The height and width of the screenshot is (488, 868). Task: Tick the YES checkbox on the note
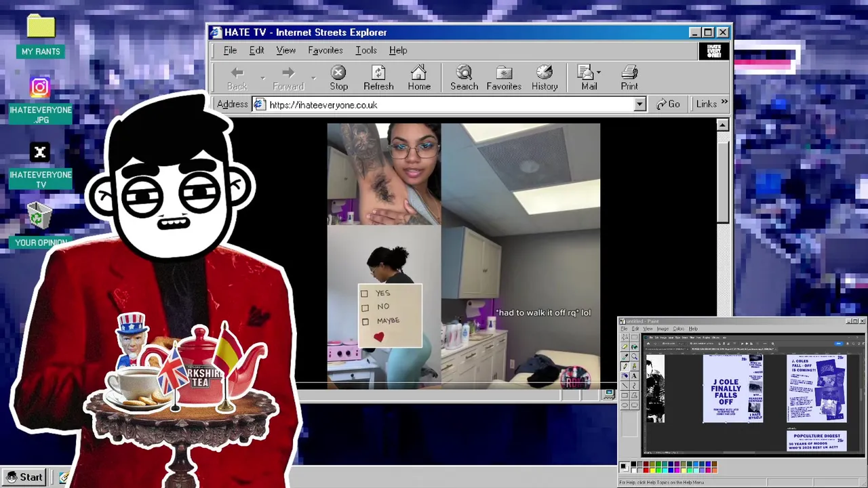(x=364, y=293)
